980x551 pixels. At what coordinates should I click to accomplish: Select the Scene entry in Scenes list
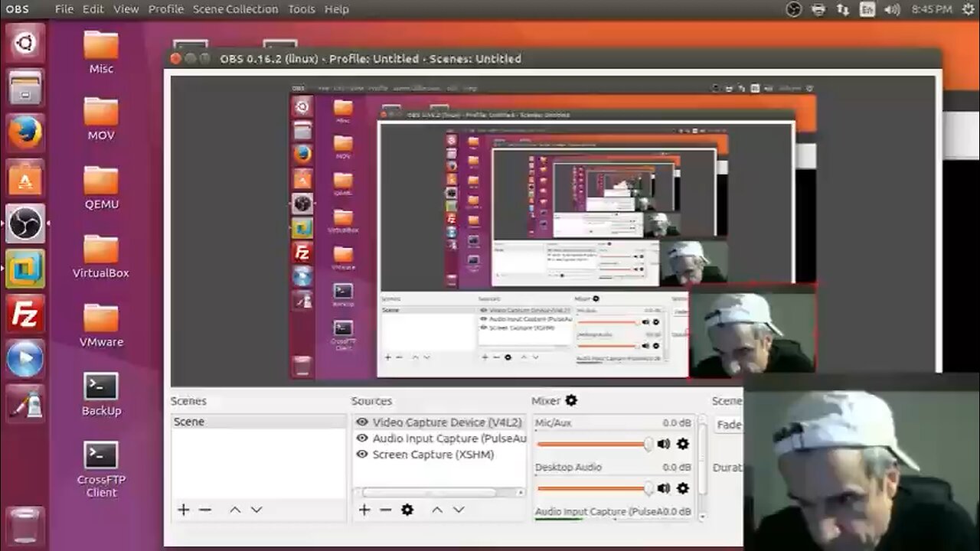point(259,422)
